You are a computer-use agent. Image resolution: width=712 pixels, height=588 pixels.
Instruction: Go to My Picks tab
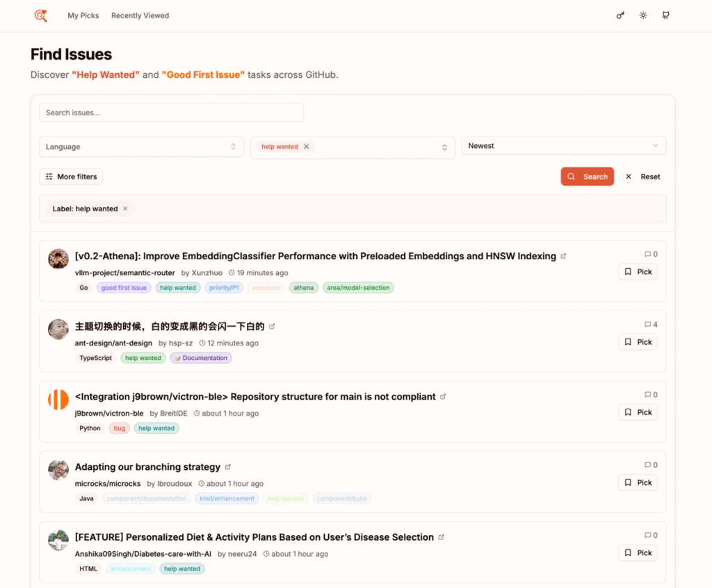point(83,15)
